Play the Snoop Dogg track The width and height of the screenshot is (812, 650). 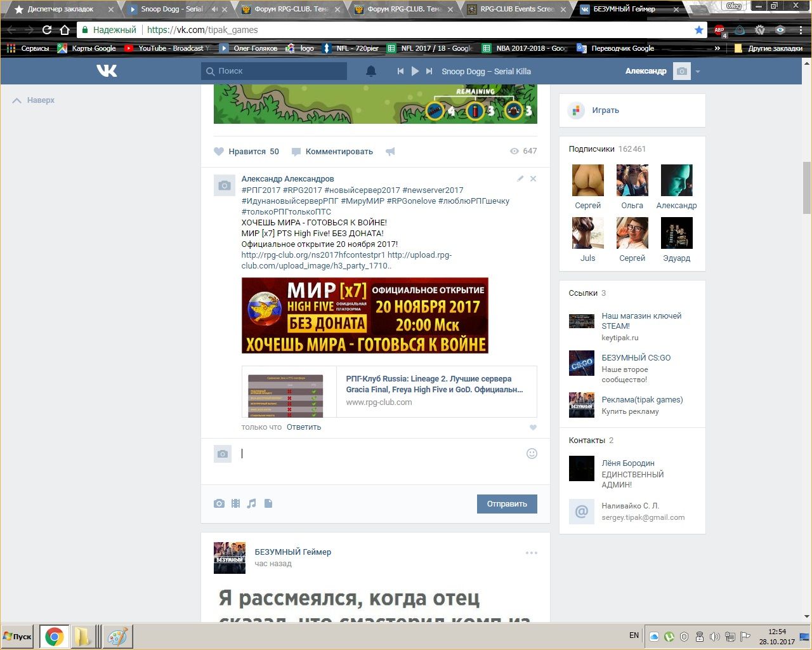click(x=415, y=71)
